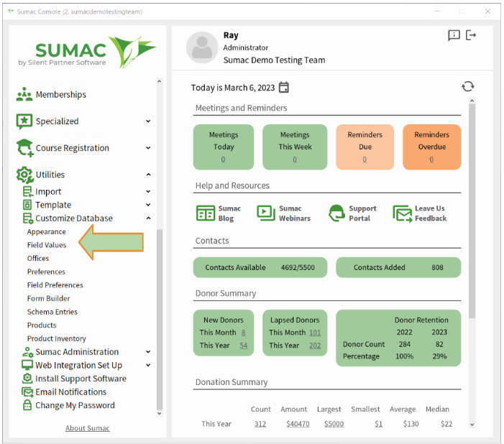Click the dashboard scrollbar thumb

(472, 211)
